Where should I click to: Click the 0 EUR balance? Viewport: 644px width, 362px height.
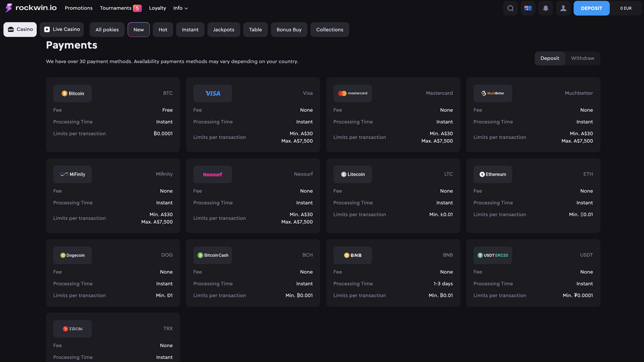(x=626, y=8)
